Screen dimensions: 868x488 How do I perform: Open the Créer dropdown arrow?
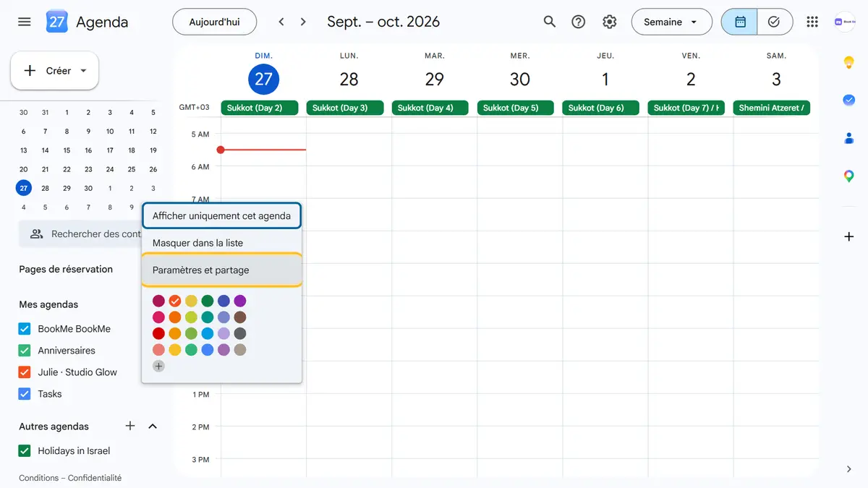click(x=83, y=71)
